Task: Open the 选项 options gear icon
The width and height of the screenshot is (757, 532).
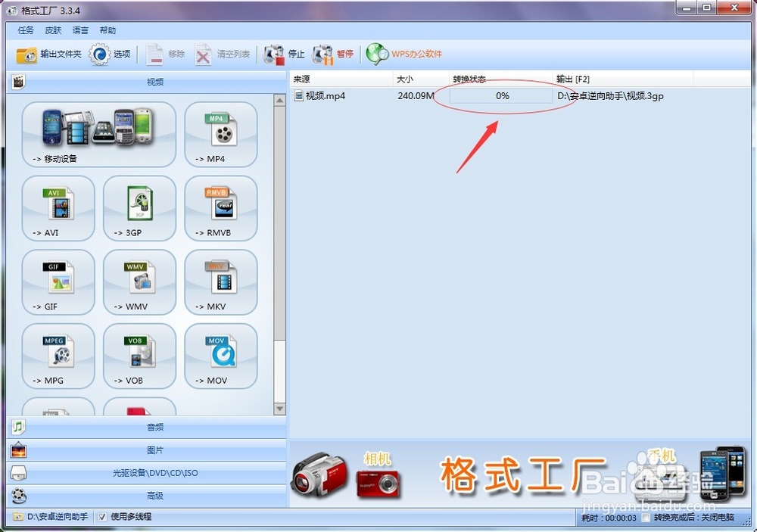Action: point(99,54)
